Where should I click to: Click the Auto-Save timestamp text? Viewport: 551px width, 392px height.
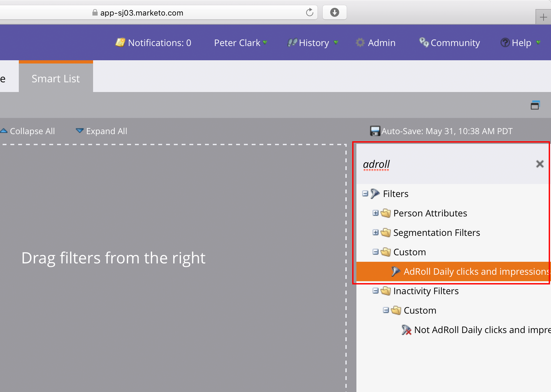[x=447, y=131]
